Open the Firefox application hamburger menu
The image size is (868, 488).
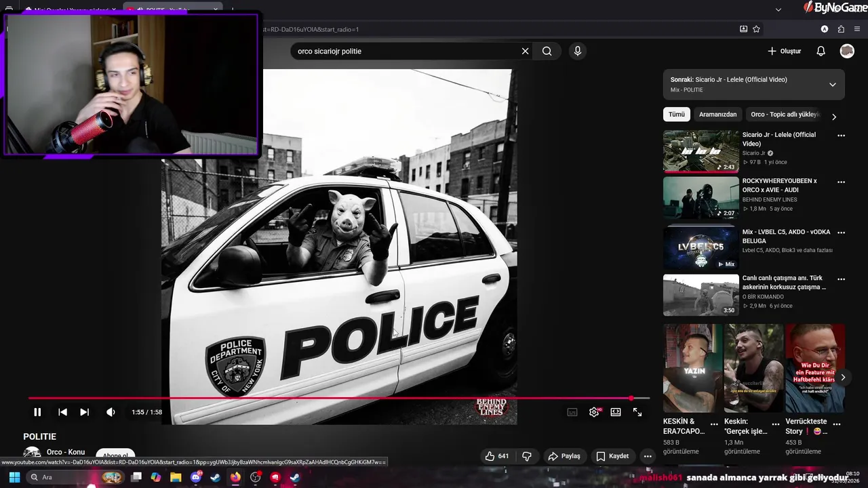[858, 29]
